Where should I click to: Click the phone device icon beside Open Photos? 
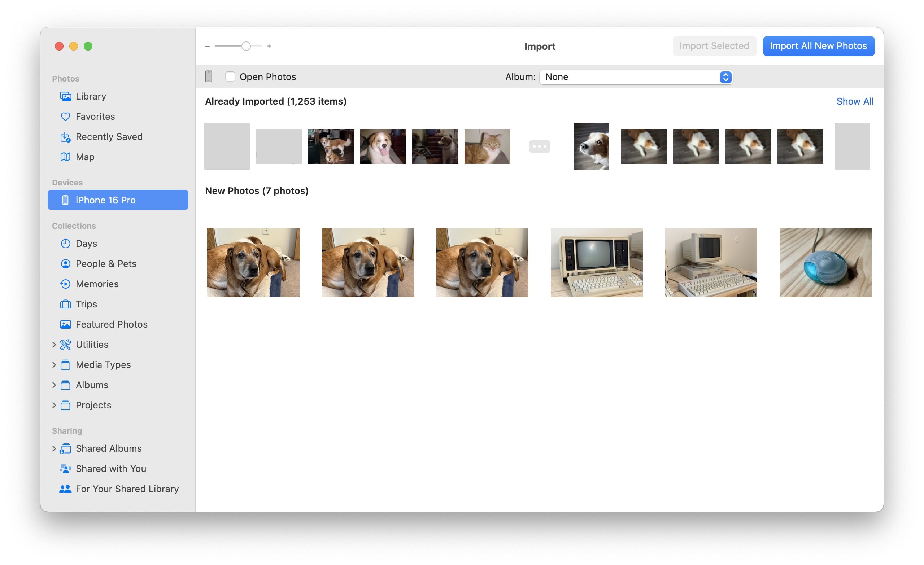(x=209, y=77)
